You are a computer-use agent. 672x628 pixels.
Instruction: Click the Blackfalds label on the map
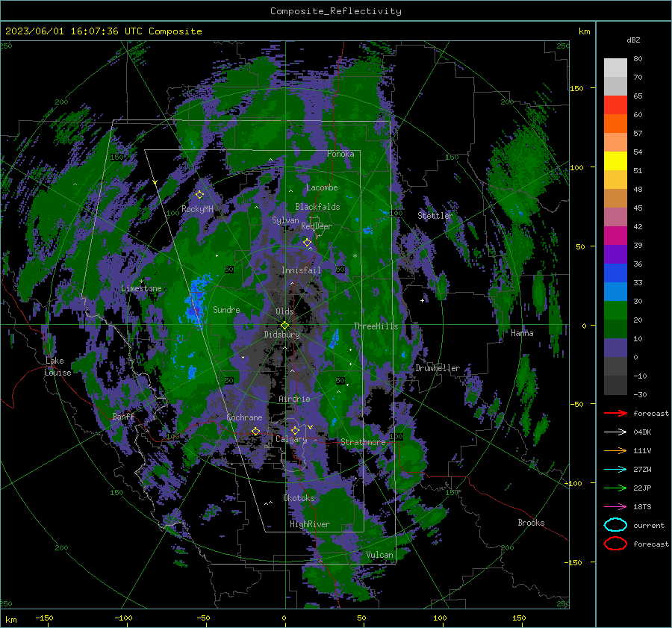pyautogui.click(x=317, y=207)
